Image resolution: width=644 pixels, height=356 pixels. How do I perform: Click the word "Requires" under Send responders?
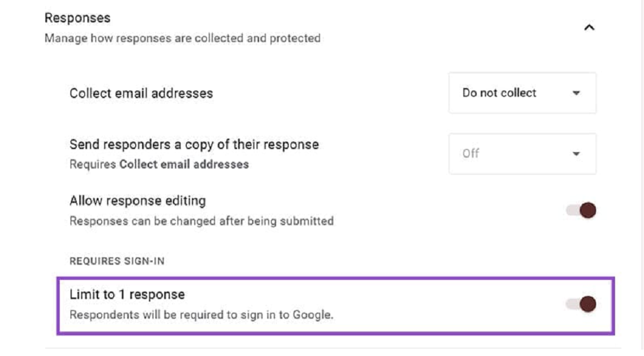(93, 165)
